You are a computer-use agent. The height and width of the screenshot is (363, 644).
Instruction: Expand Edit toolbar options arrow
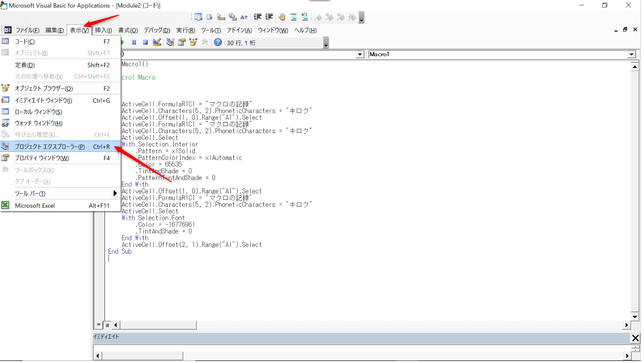[361, 18]
